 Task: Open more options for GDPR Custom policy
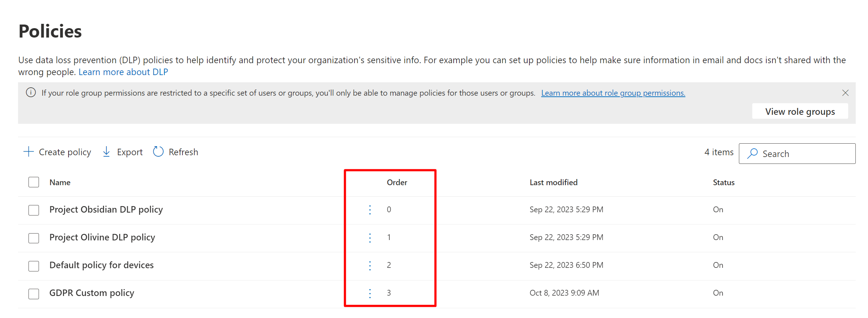click(x=370, y=293)
